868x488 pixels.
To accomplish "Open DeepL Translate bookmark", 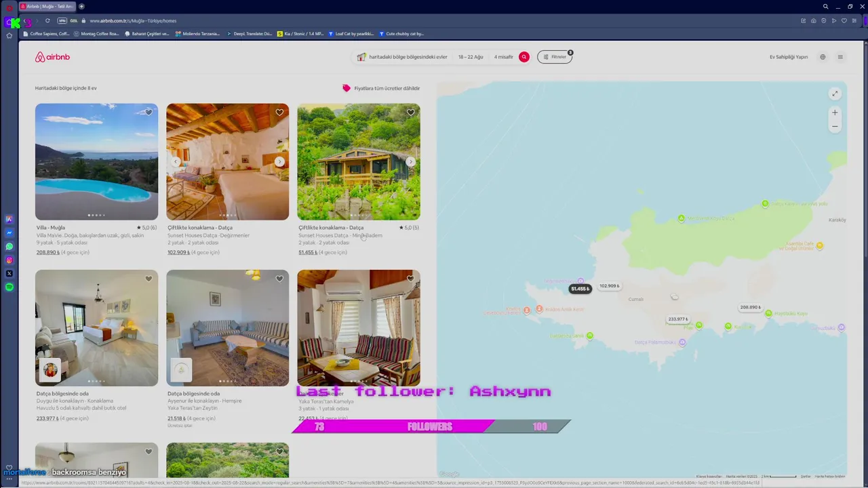I will click(x=250, y=33).
